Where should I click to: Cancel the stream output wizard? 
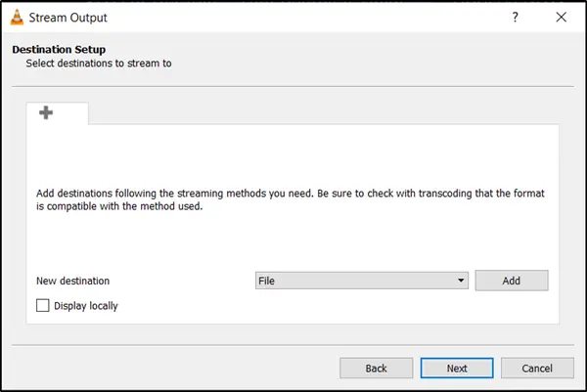coord(537,369)
